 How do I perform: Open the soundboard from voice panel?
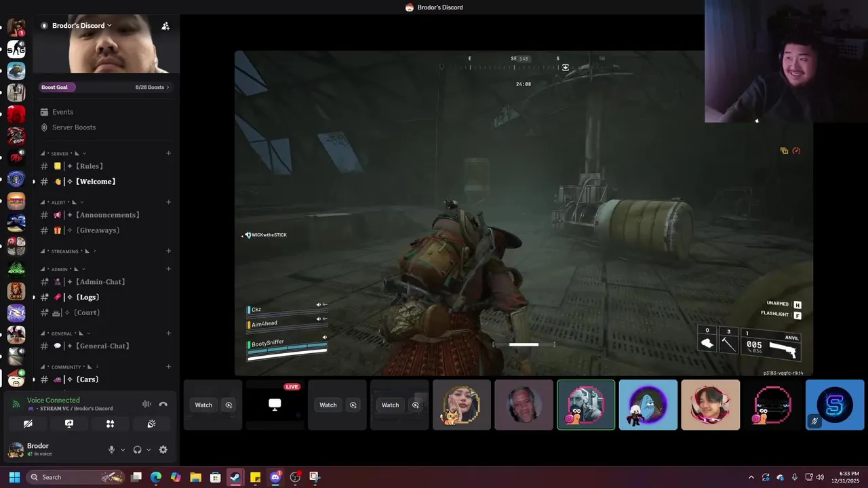(x=151, y=424)
